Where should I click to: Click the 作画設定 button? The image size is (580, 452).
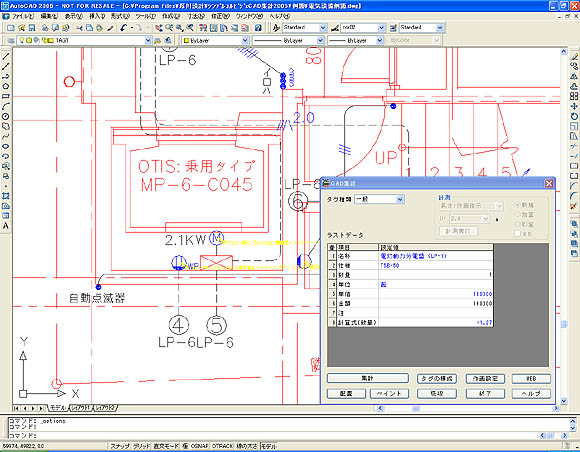click(x=485, y=378)
